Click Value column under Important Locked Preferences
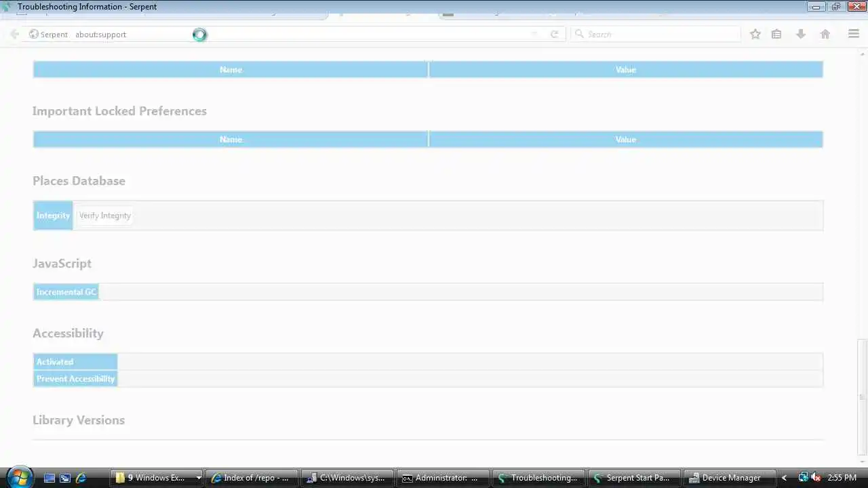Screen dimensions: 868x488 625,140
